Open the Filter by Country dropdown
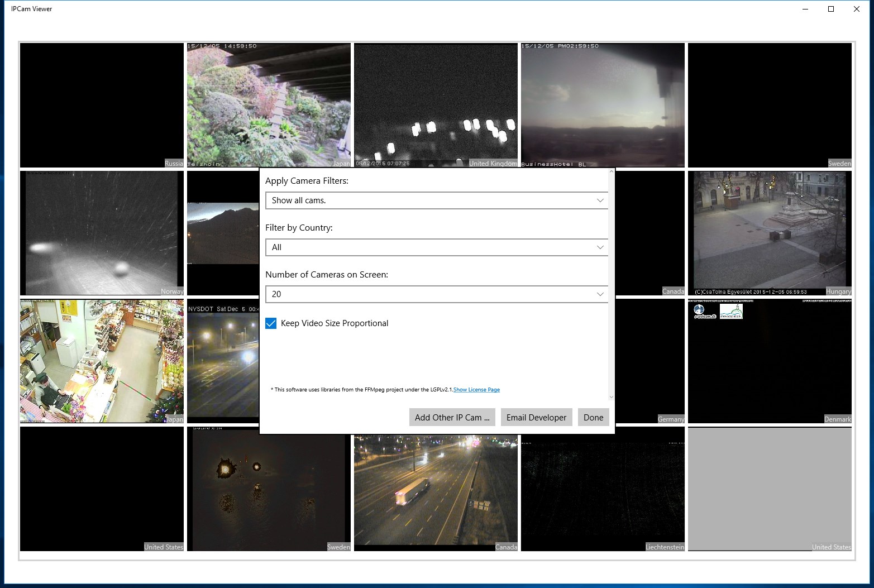The image size is (874, 588). point(436,247)
